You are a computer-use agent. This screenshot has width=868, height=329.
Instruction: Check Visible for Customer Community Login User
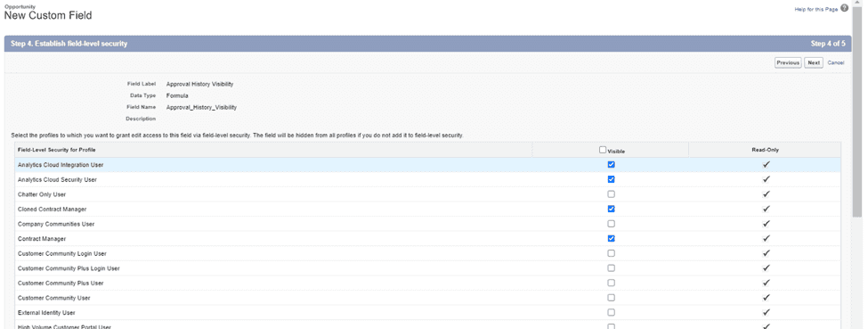(x=611, y=253)
